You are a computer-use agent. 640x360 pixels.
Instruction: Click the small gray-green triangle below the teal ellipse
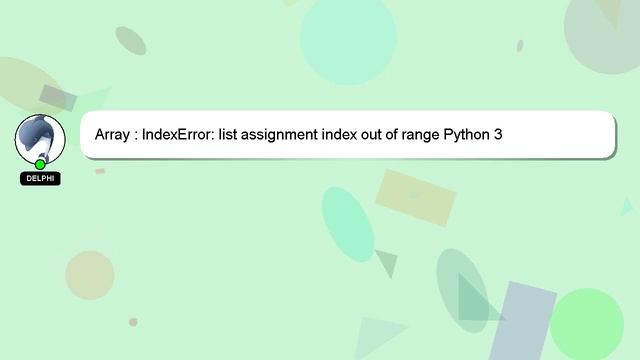coord(388,263)
